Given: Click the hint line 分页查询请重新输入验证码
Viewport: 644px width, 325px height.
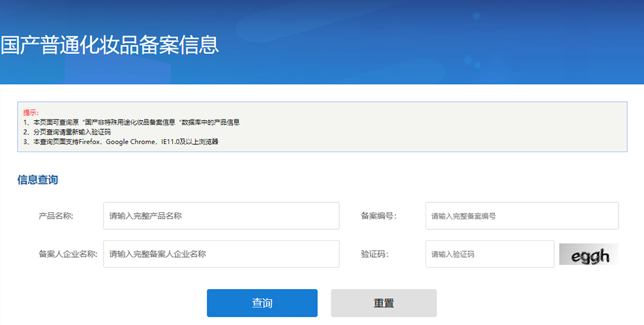Looking at the screenshot, I should [x=72, y=132].
